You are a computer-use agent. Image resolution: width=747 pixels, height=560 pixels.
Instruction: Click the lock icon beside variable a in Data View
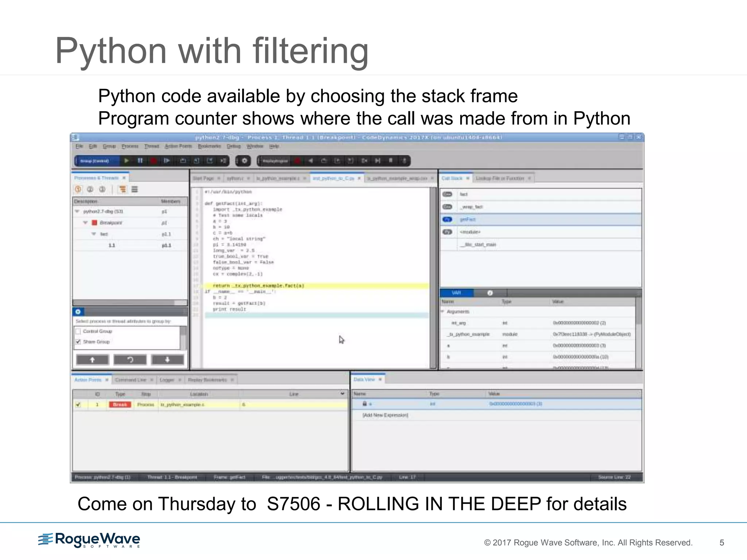(364, 404)
